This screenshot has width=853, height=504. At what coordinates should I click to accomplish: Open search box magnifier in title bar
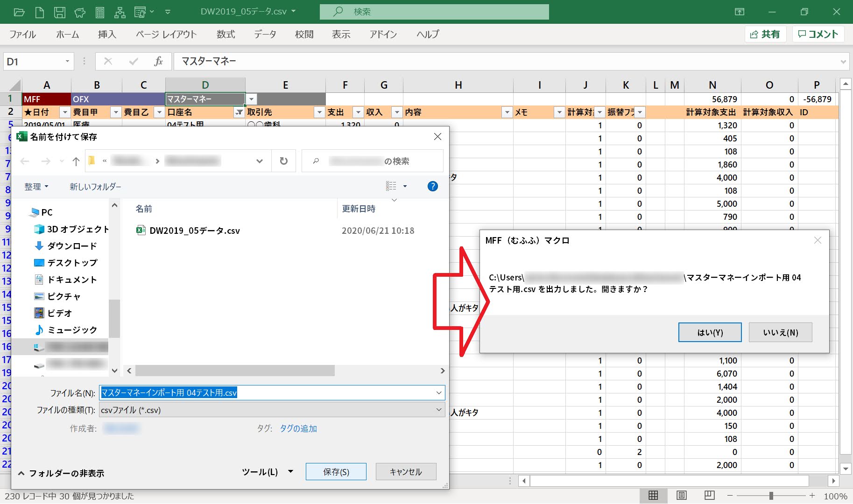click(x=338, y=12)
